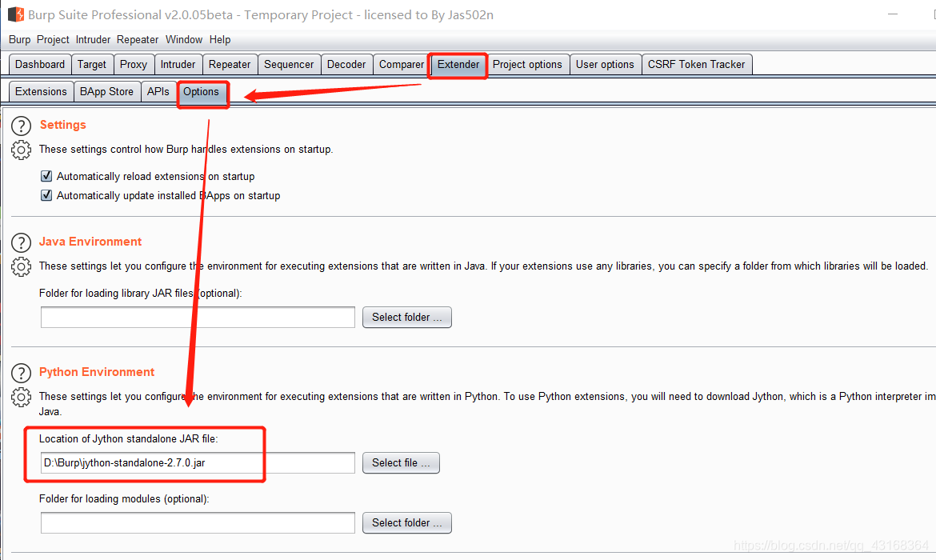This screenshot has height=560, width=936.
Task: Switch to the Project options tab
Action: pos(528,65)
